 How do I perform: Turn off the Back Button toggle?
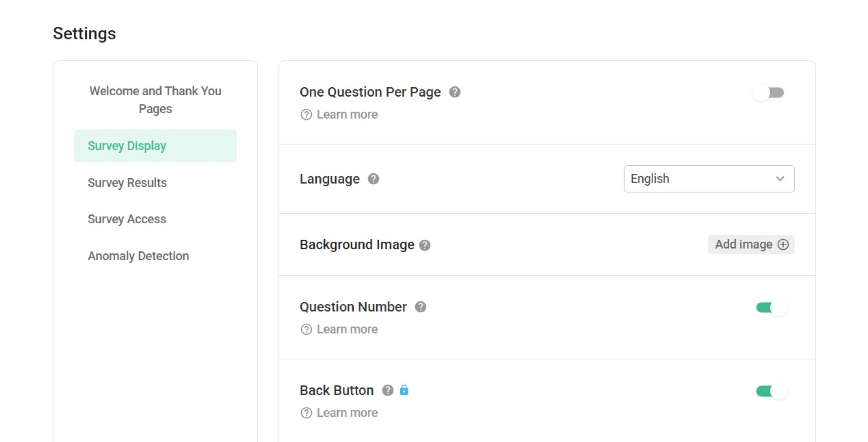coord(771,391)
